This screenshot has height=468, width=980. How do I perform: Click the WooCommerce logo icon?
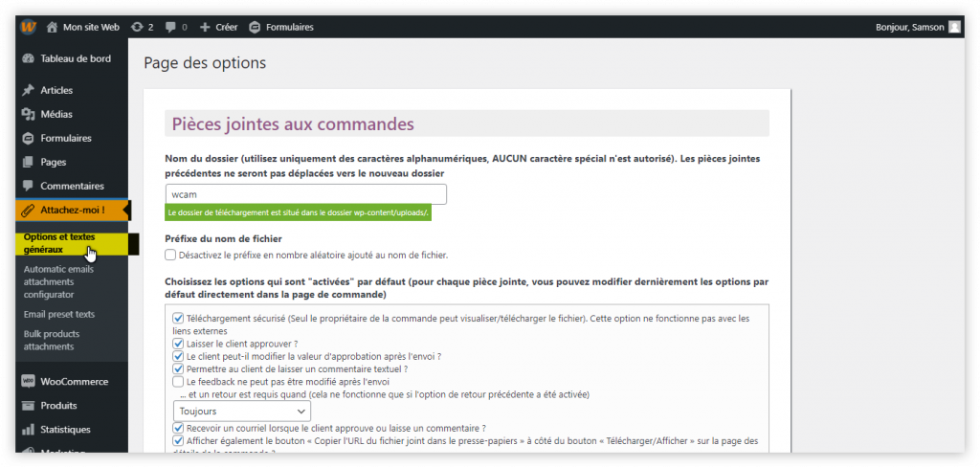[28, 381]
